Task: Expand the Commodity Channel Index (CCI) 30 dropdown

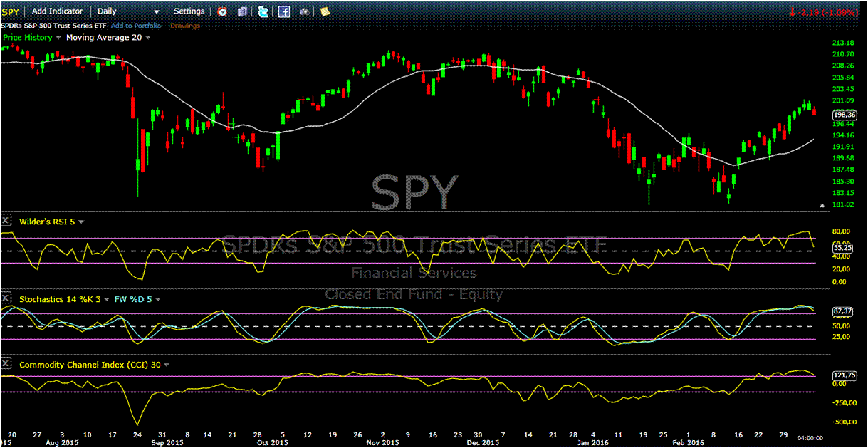Action: point(167,365)
